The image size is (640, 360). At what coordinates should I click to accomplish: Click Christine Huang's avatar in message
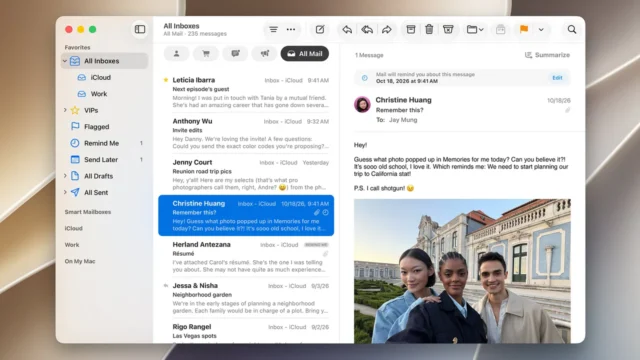tap(362, 104)
